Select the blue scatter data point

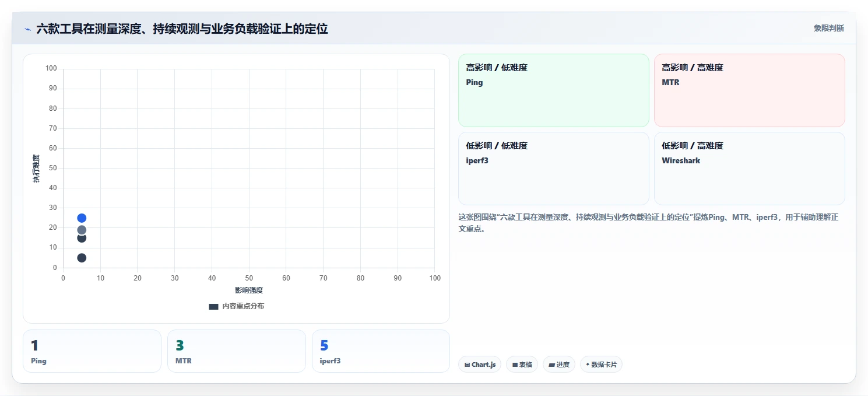tap(82, 218)
